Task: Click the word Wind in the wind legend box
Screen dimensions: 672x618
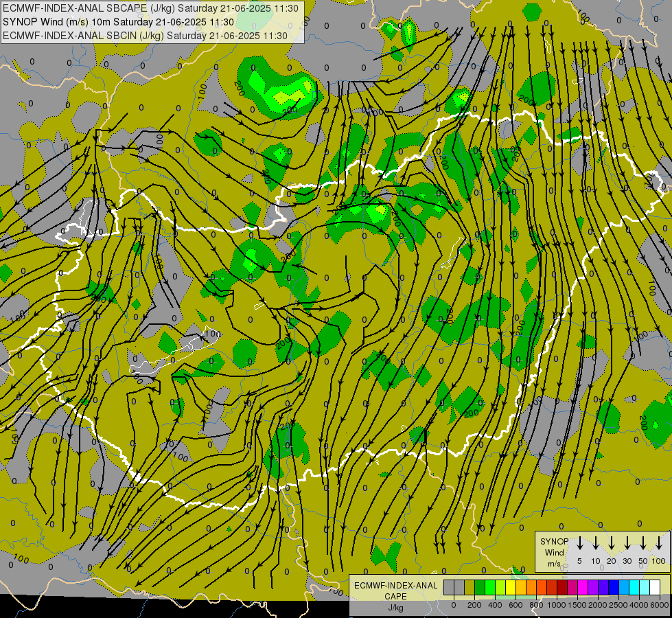Action: pos(555,552)
